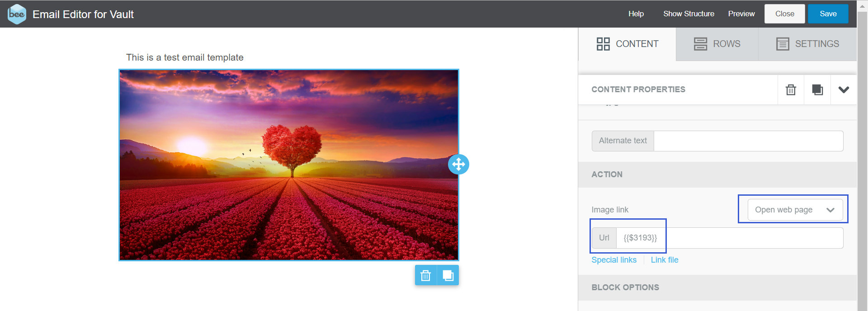Click the Alternate text input field
The height and width of the screenshot is (311, 868).
748,141
